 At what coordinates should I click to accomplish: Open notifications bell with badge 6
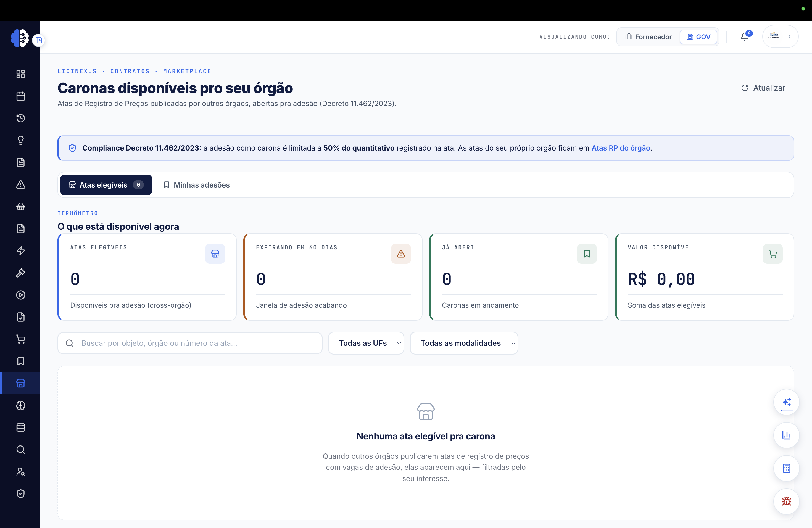[x=745, y=36]
